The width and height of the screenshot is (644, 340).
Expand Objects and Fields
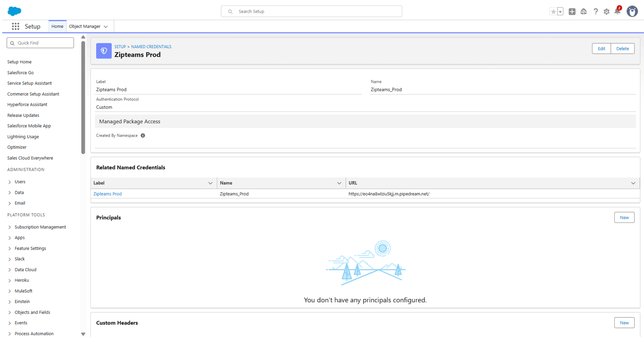point(10,313)
